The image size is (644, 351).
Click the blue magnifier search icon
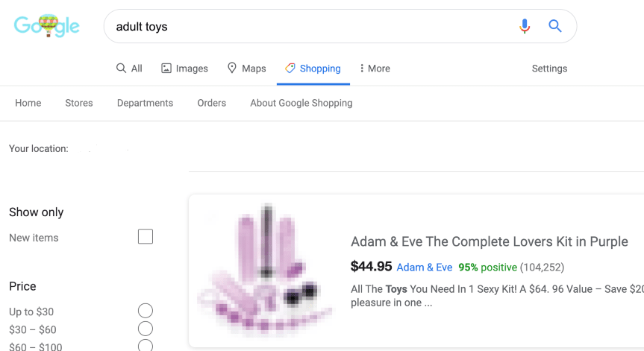(x=555, y=27)
